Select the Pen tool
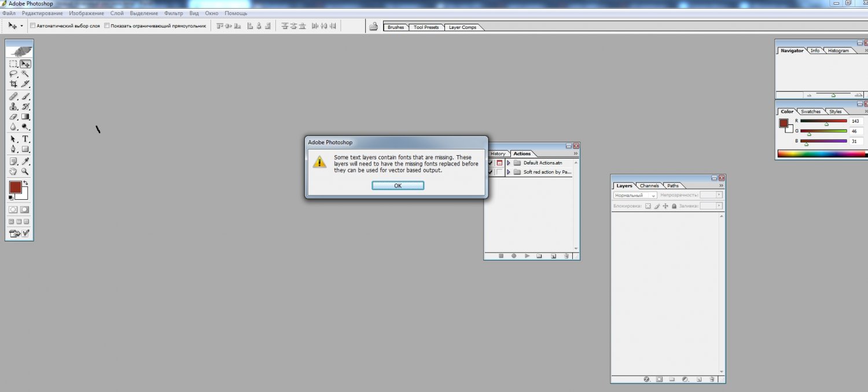The height and width of the screenshot is (392, 868). [x=13, y=149]
